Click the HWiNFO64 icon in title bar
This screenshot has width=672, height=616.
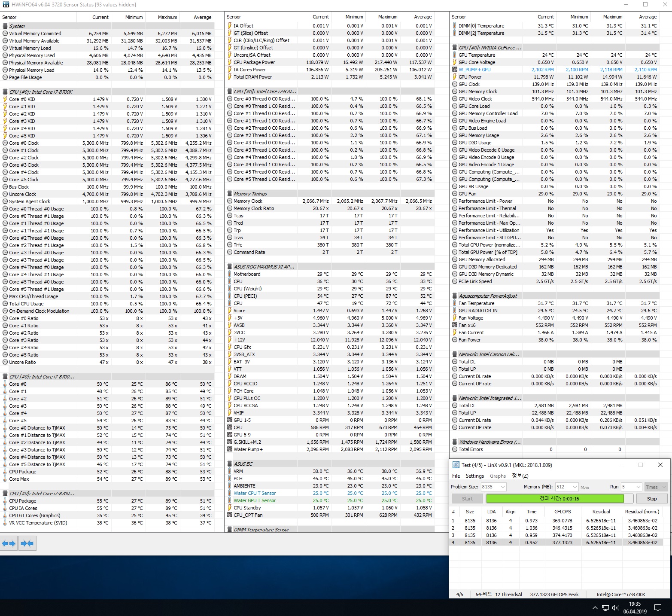pos(5,5)
